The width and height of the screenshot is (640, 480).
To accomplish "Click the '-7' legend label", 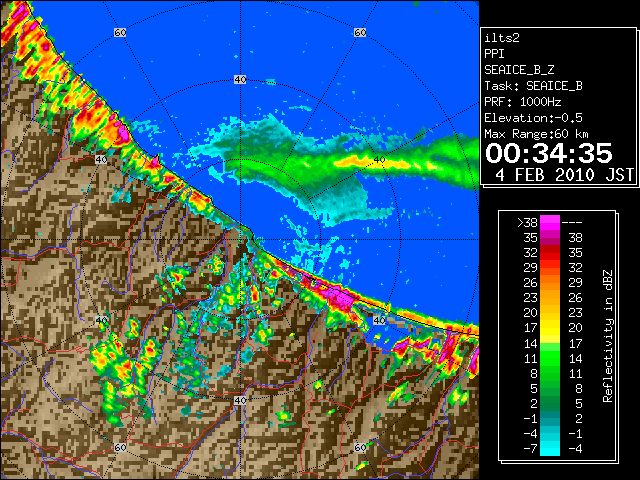I will [x=530, y=448].
